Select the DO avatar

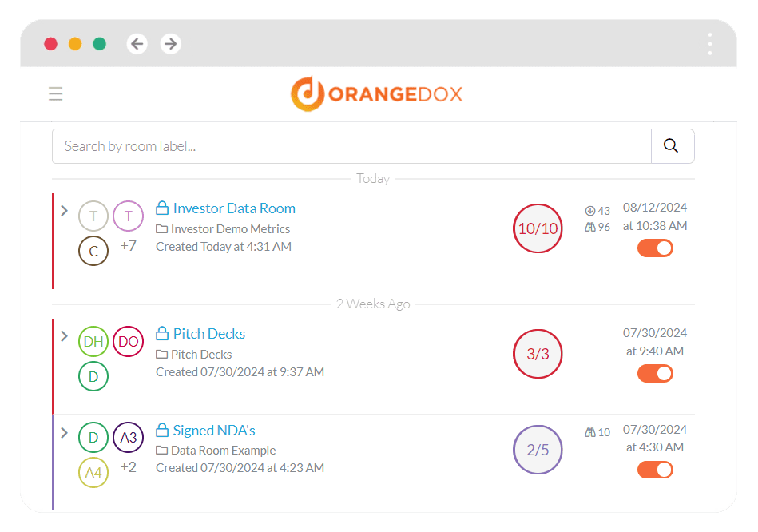[128, 341]
